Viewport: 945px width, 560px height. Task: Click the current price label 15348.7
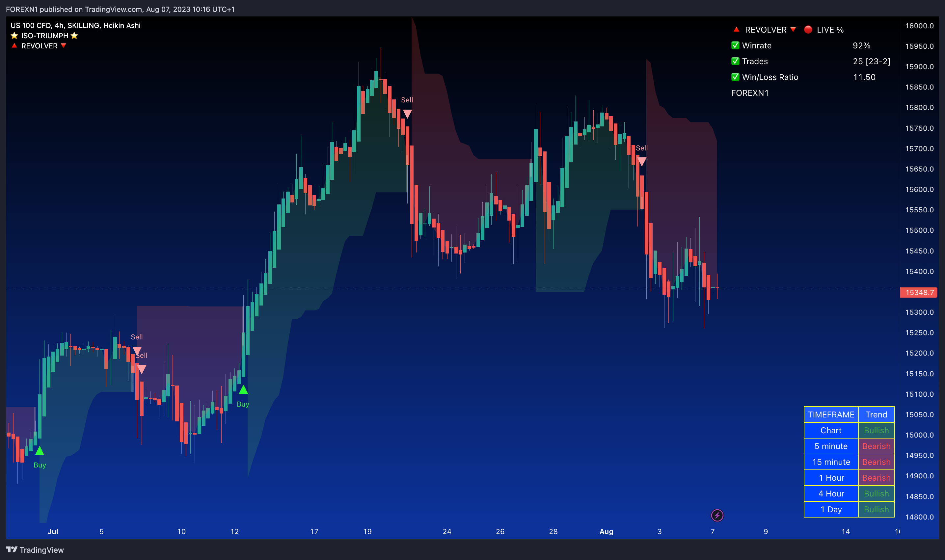point(919,292)
